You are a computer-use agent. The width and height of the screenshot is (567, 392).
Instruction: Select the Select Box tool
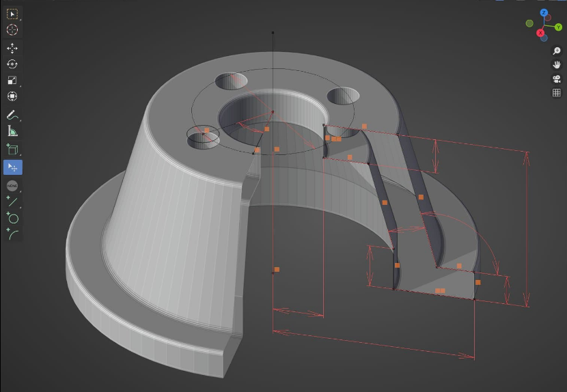click(x=12, y=14)
